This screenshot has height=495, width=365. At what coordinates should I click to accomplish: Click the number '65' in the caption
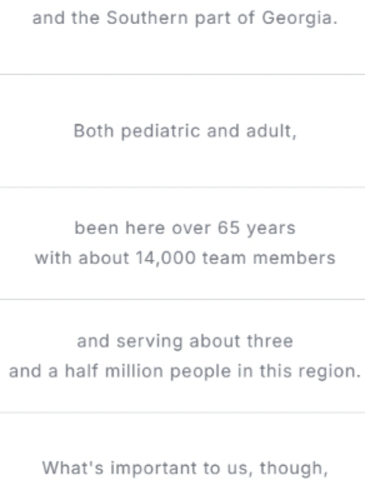point(229,228)
